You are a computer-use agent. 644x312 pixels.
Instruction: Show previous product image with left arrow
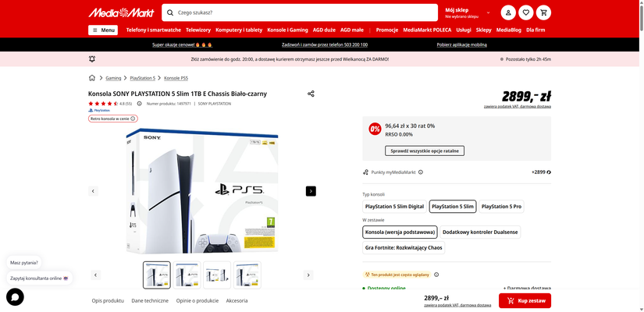click(93, 191)
